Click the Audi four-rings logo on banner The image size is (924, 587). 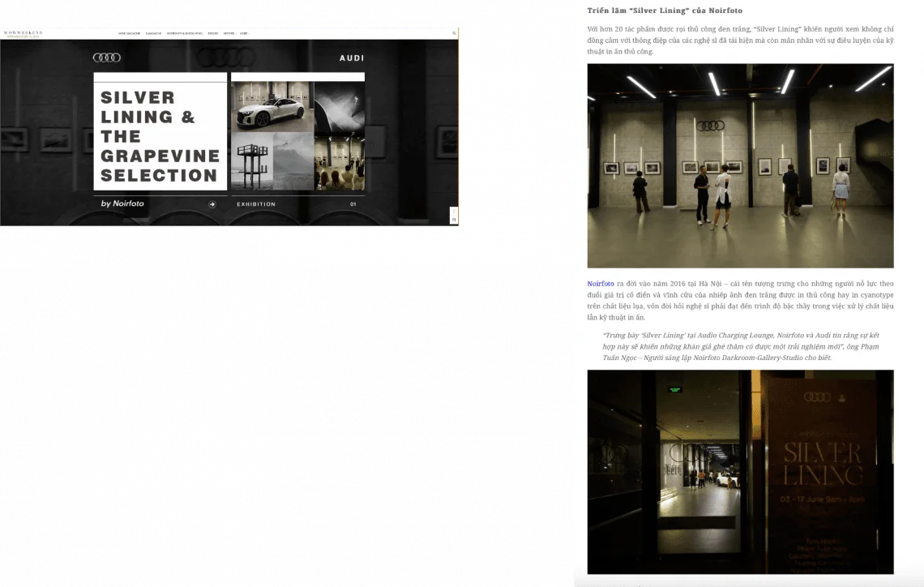click(x=107, y=58)
